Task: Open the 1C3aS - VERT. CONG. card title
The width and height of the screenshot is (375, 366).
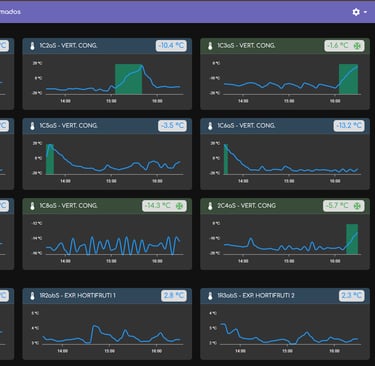Action: [246, 46]
